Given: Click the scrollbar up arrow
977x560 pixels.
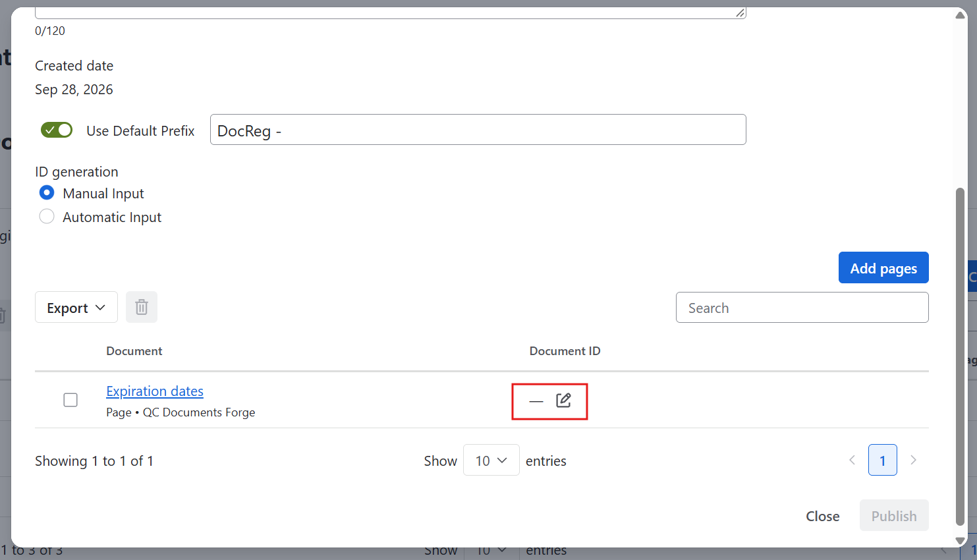Looking at the screenshot, I should point(961,15).
